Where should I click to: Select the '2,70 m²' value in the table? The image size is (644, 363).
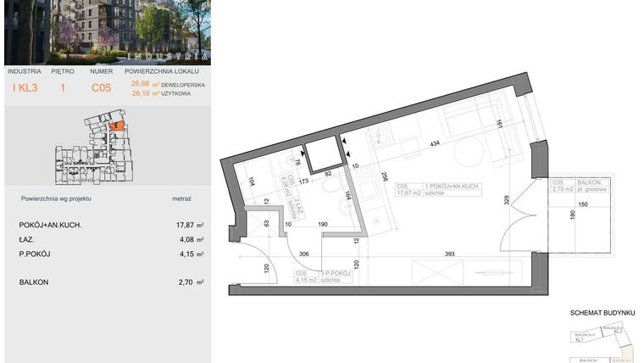pos(192,282)
